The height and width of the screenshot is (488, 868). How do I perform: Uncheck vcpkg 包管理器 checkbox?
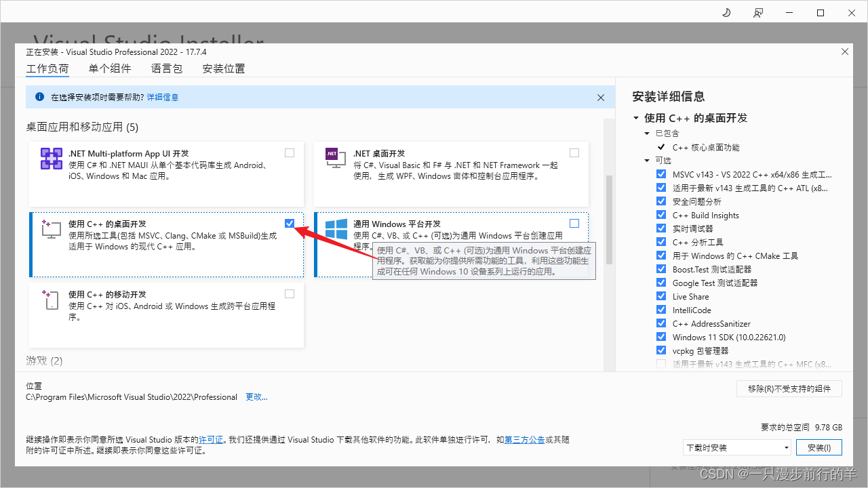click(661, 350)
